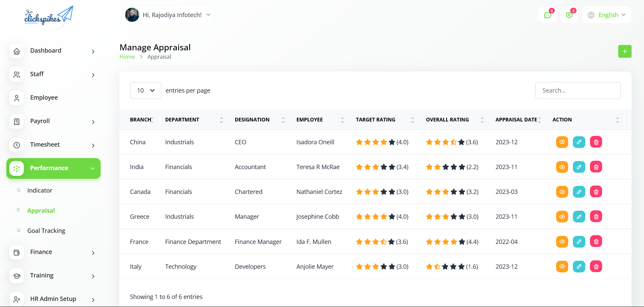Click Isadora Oneill's overall star rating

point(445,142)
